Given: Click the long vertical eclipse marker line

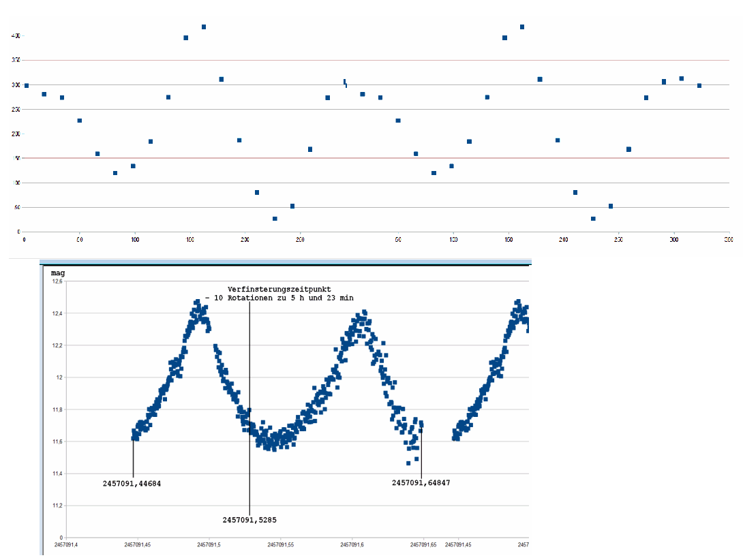Looking at the screenshot, I should click(249, 409).
